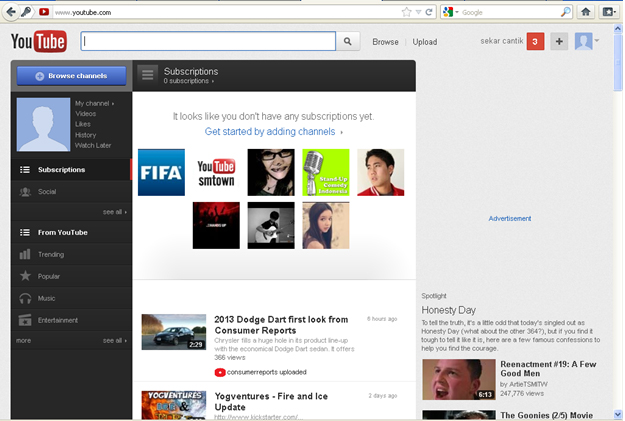This screenshot has height=421, width=625.
Task: Play Dodge Dart video thumbnail
Action: point(174,332)
